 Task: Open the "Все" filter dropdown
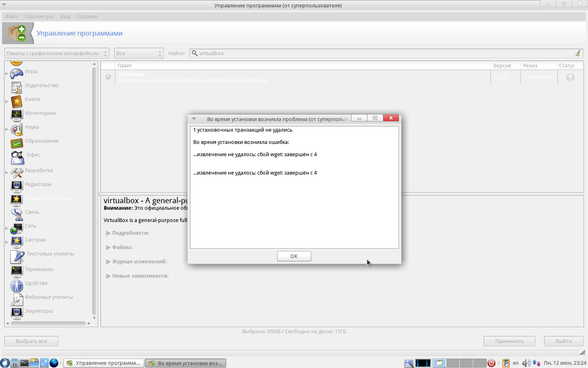[139, 53]
